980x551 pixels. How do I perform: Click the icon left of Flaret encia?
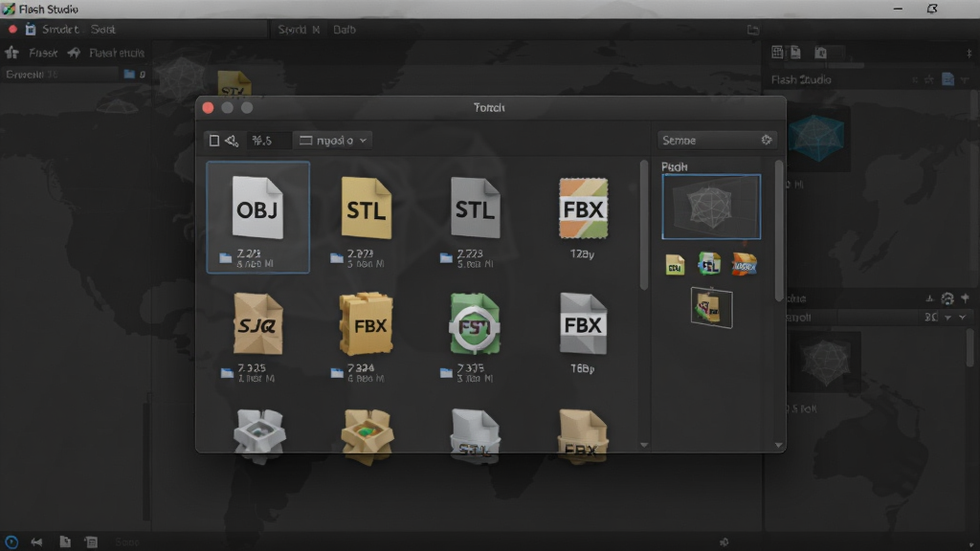(75, 53)
